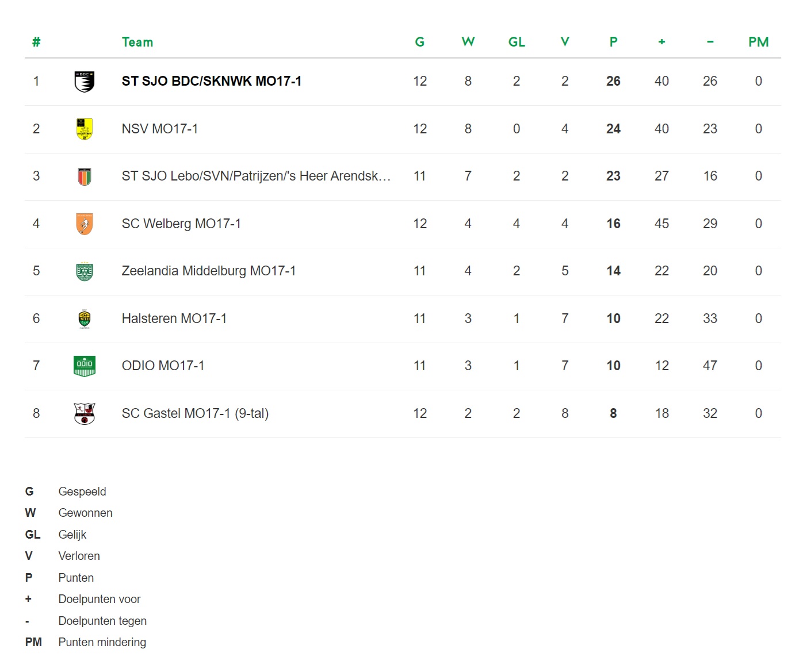Click the ST SJO Lebo striped crest
807x672 pixels.
pyautogui.click(x=85, y=176)
